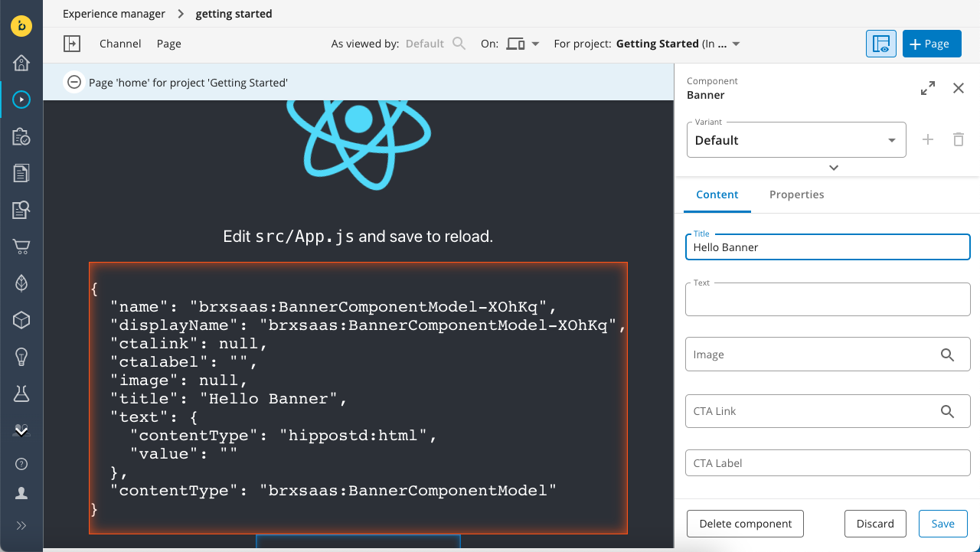The image size is (980, 552).
Task: Click the 'Edit src/App.js and save to reload.' text
Action: click(x=358, y=237)
